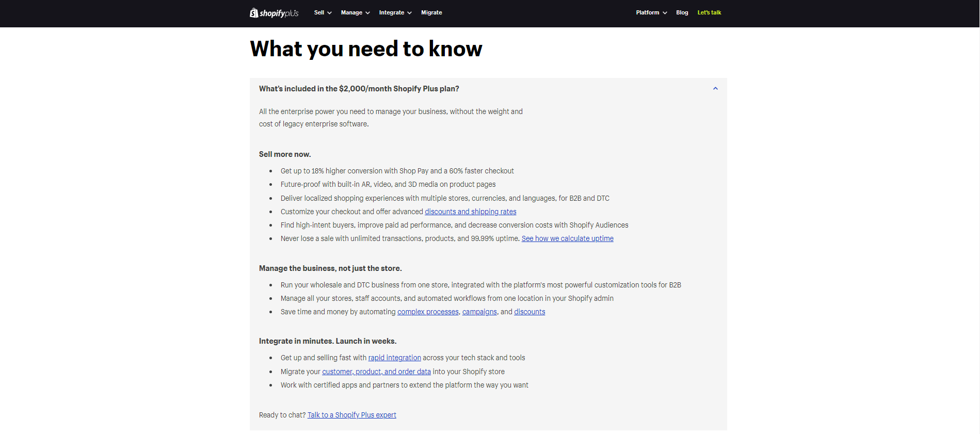
Task: Open the rapid integration link
Action: click(x=394, y=358)
